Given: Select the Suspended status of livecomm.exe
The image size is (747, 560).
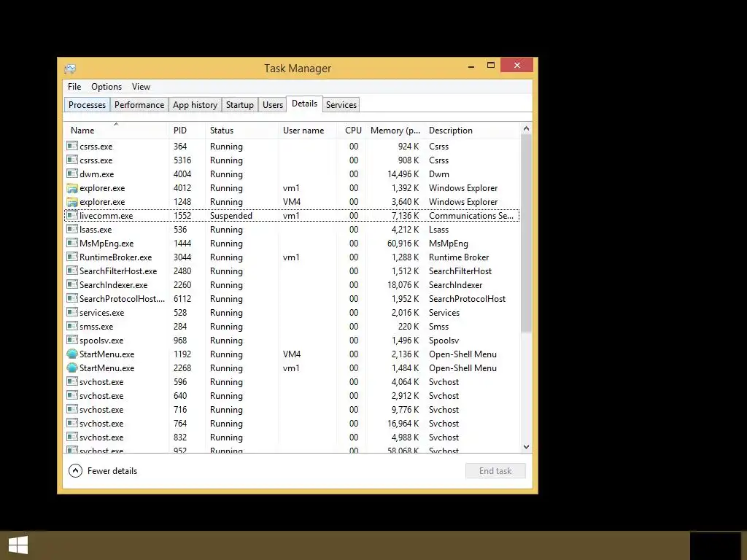Looking at the screenshot, I should pos(231,216).
